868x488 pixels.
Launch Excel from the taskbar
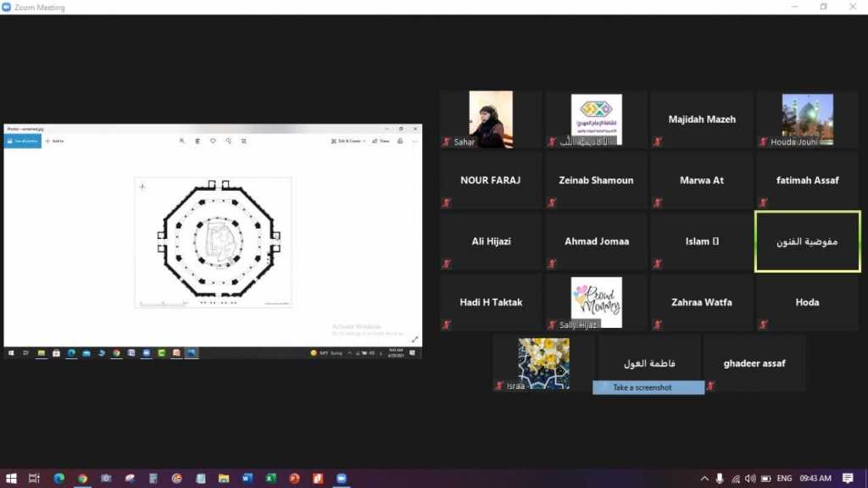point(270,479)
